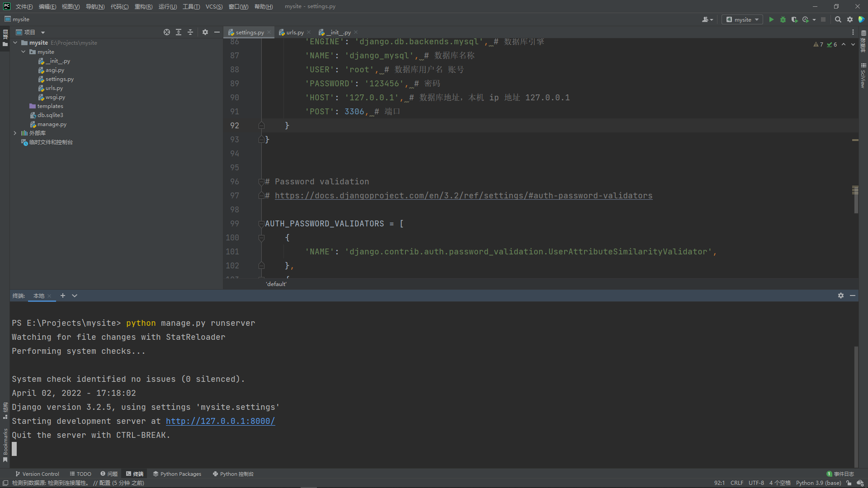Image resolution: width=868 pixels, height=488 pixels.
Task: Open the VCS(S) menu
Action: point(214,6)
